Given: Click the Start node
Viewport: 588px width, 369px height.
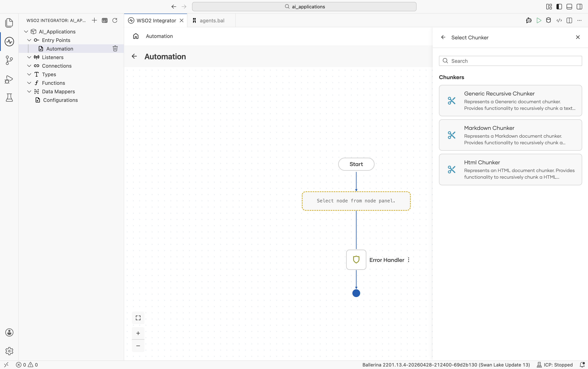Looking at the screenshot, I should coord(356,164).
